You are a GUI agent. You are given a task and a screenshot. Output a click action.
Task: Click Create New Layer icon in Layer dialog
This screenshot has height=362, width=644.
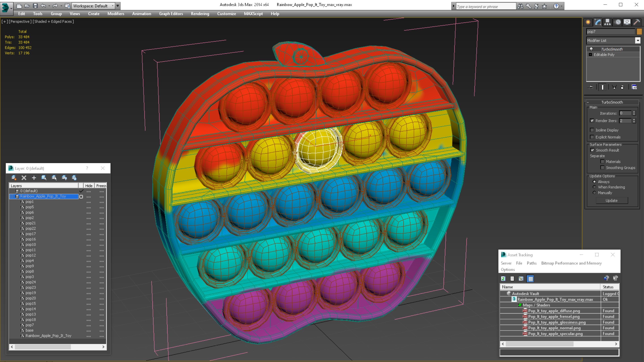click(x=14, y=178)
